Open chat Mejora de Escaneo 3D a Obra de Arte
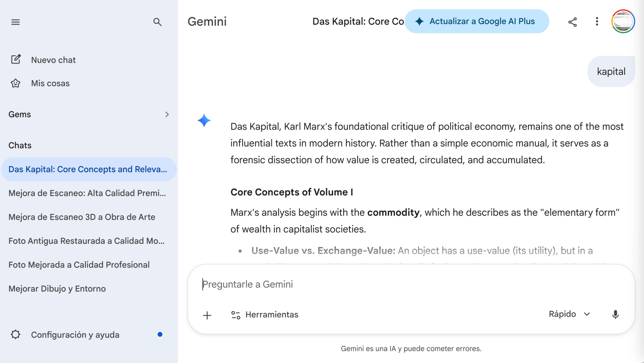Viewport: 644px width, 363px height. pos(82,217)
